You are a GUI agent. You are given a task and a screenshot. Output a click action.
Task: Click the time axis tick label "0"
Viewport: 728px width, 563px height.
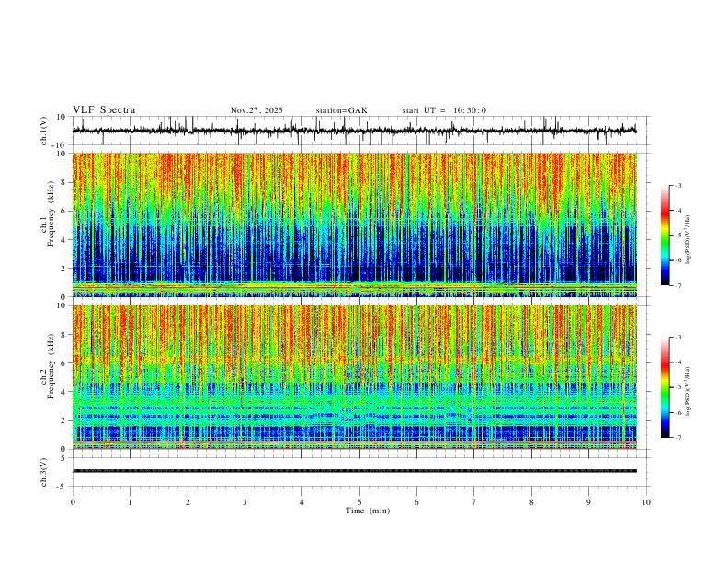pos(73,502)
